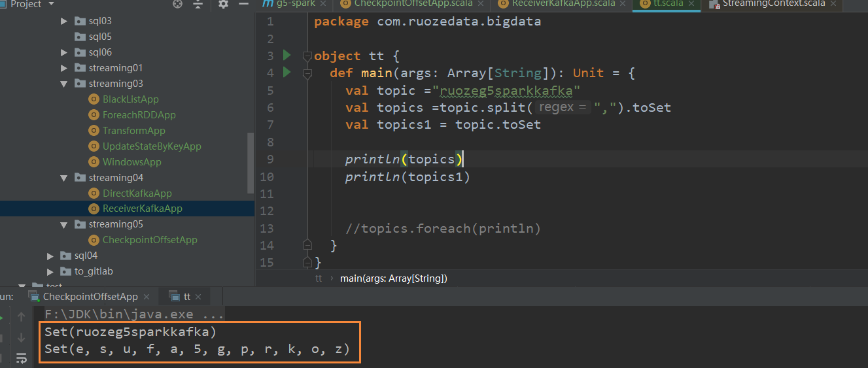Image resolution: width=868 pixels, height=368 pixels.
Task: Collapse the streaming03 folder
Action: pos(64,84)
